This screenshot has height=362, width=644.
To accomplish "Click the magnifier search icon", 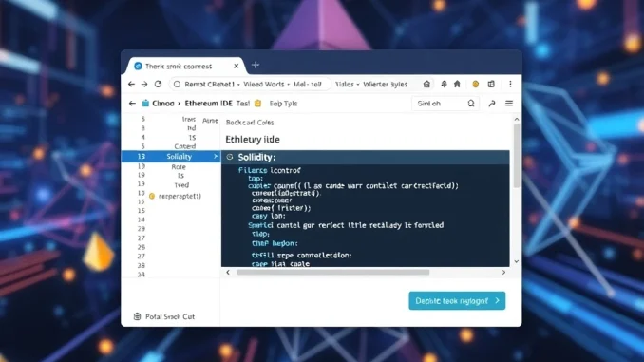I will [471, 104].
